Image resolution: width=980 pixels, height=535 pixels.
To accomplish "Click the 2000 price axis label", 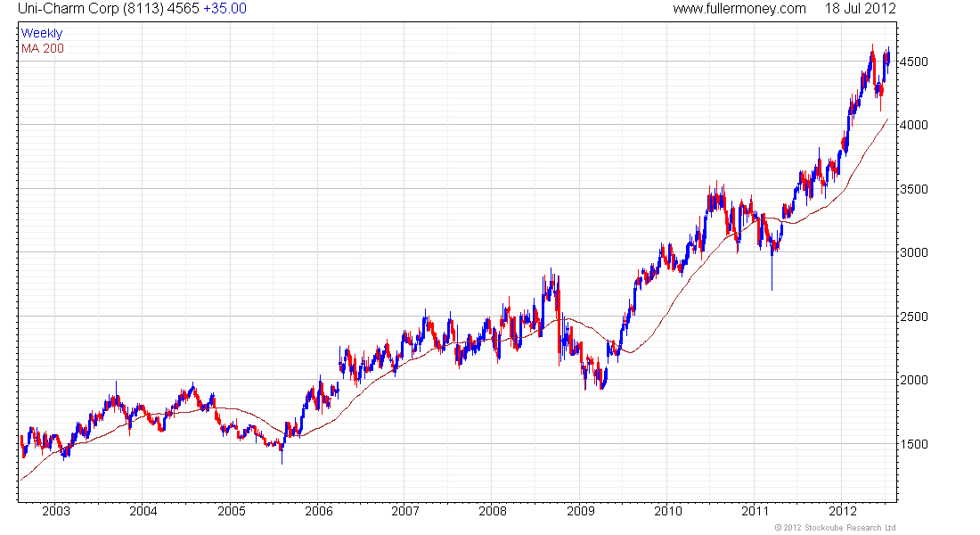I will [914, 380].
